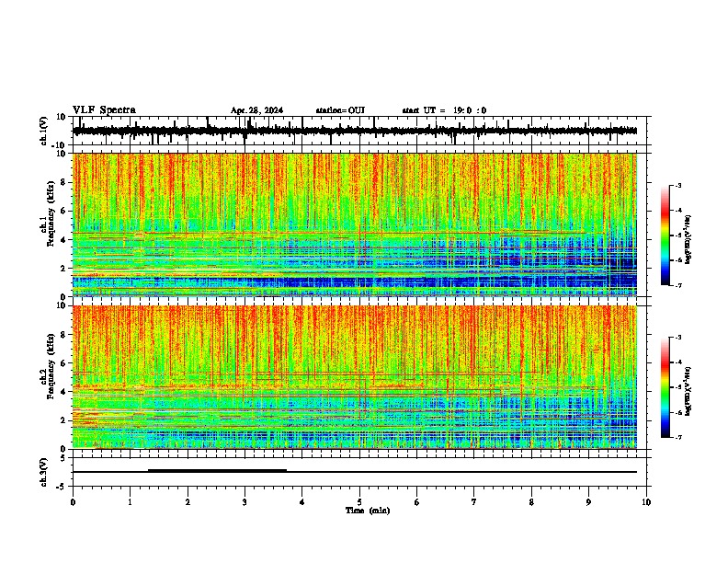Click time axis tick label "9"
728x563 pixels.
click(588, 502)
